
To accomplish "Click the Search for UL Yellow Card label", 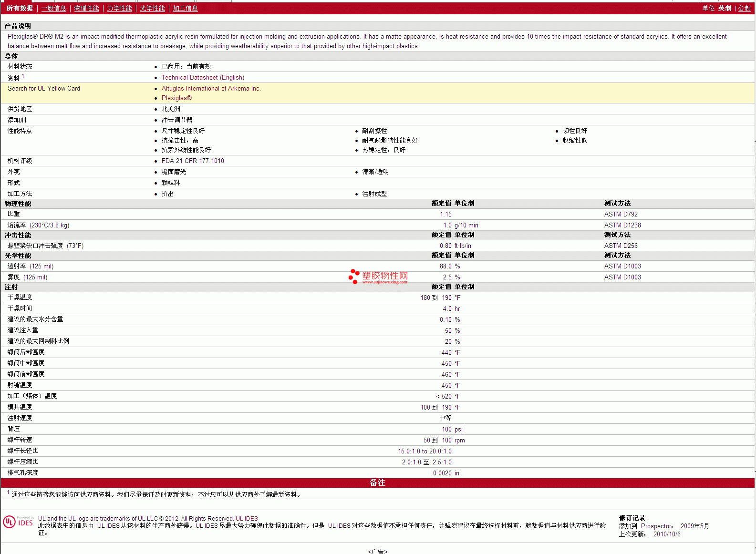I will [x=44, y=89].
